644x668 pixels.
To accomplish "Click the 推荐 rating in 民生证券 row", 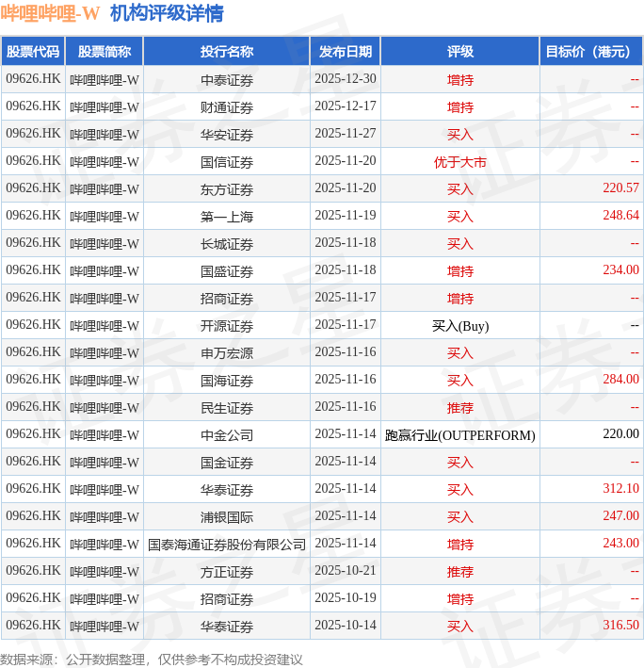I will click(460, 408).
